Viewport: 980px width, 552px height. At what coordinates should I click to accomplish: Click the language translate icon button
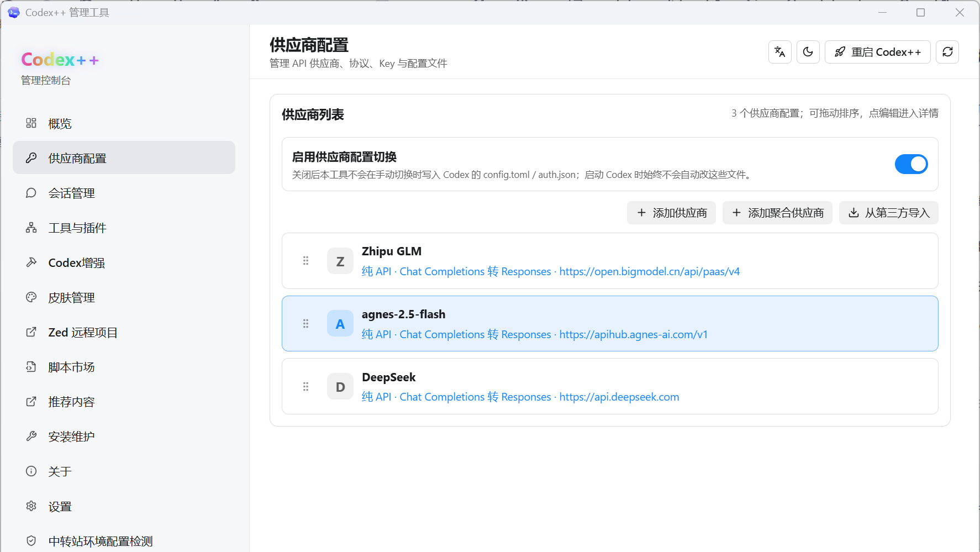click(779, 52)
